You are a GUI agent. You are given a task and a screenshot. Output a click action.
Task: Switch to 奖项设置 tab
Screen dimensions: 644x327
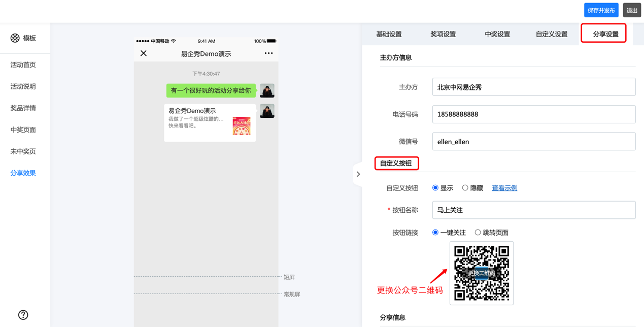tap(443, 34)
